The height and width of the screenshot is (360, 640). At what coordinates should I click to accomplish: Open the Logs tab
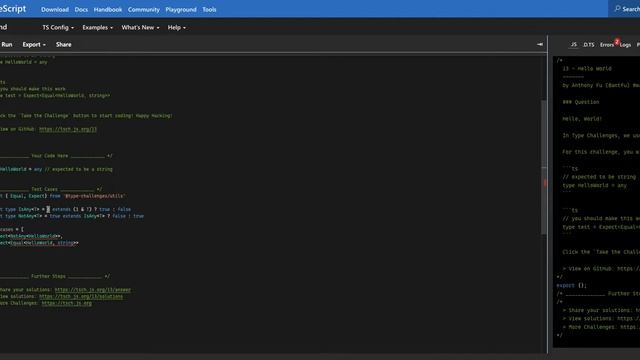coord(625,45)
